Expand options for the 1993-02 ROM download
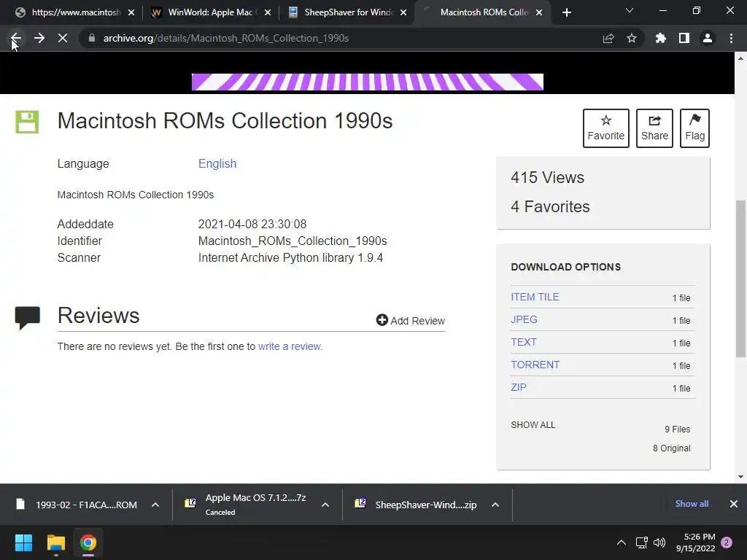 click(155, 505)
